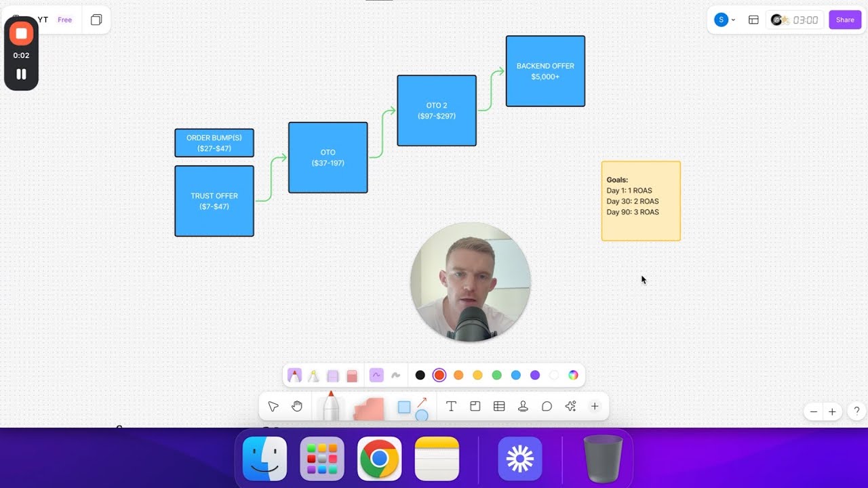Open more tools with the plus button
Screen dimensions: 868x488
tap(595, 407)
